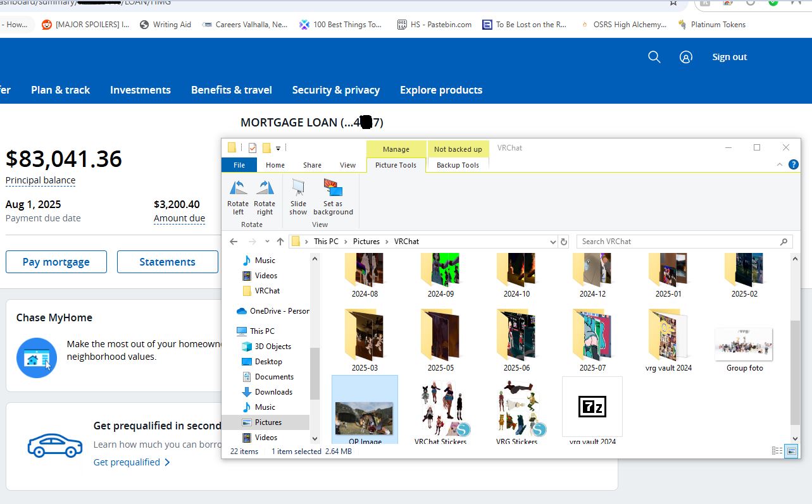Click Statements button
The height and width of the screenshot is (504, 812).
pos(167,262)
